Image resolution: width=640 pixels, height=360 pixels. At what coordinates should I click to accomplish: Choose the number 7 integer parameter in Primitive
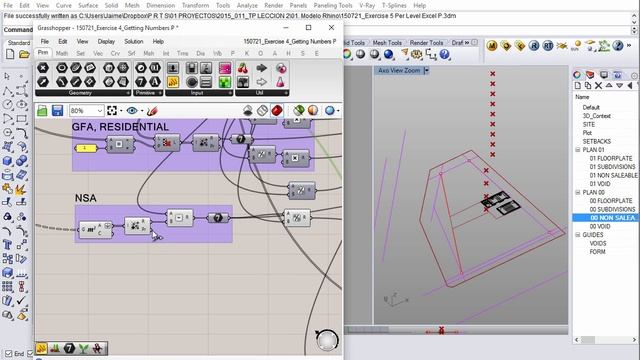coord(141,82)
